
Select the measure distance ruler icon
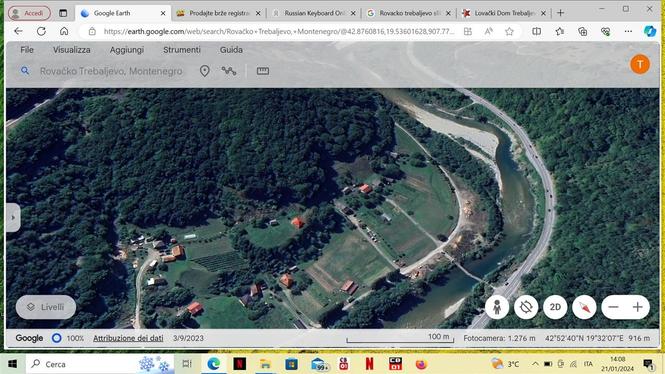click(x=263, y=71)
